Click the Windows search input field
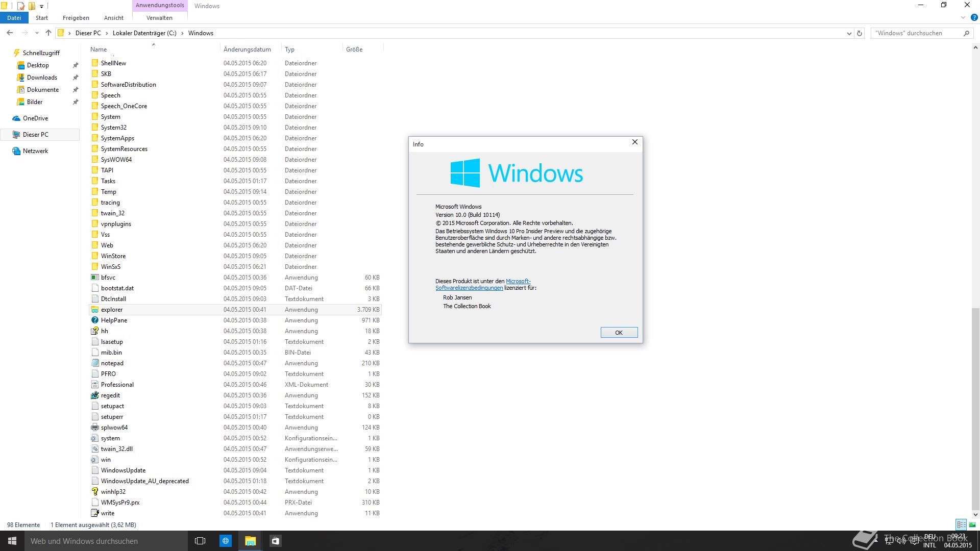The width and height of the screenshot is (980, 551). 916,33
